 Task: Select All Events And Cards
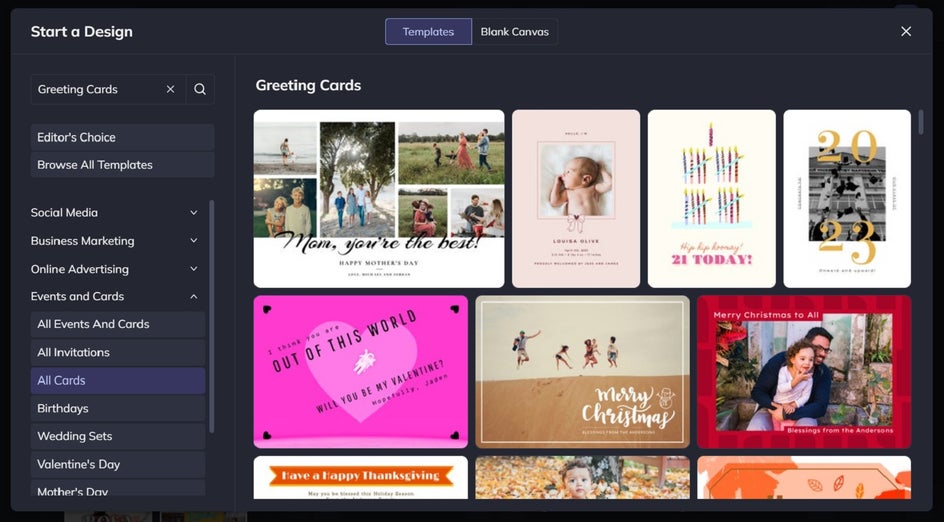[x=118, y=324]
